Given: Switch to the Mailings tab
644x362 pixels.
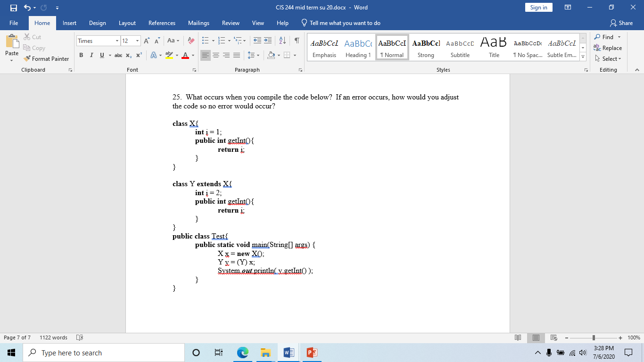Looking at the screenshot, I should coord(198,23).
